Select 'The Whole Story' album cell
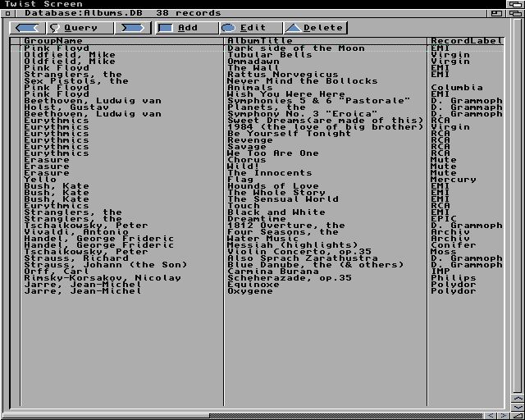525x420 pixels. [x=276, y=193]
